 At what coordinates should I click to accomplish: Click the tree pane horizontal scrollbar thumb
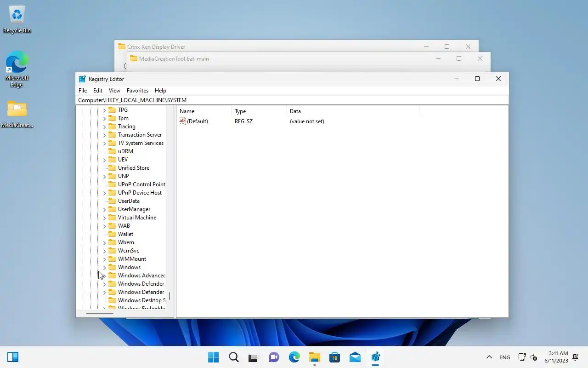click(100, 313)
